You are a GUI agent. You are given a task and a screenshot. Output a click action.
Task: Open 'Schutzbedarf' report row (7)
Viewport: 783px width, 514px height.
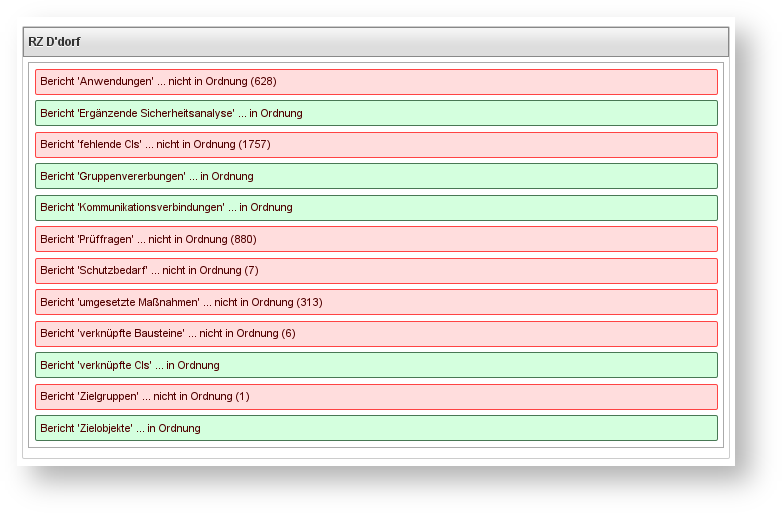click(x=376, y=271)
